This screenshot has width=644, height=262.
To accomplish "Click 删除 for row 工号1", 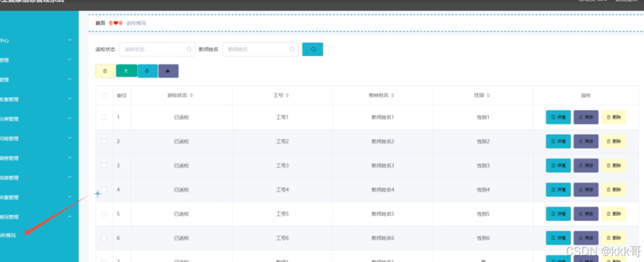I will tap(614, 117).
